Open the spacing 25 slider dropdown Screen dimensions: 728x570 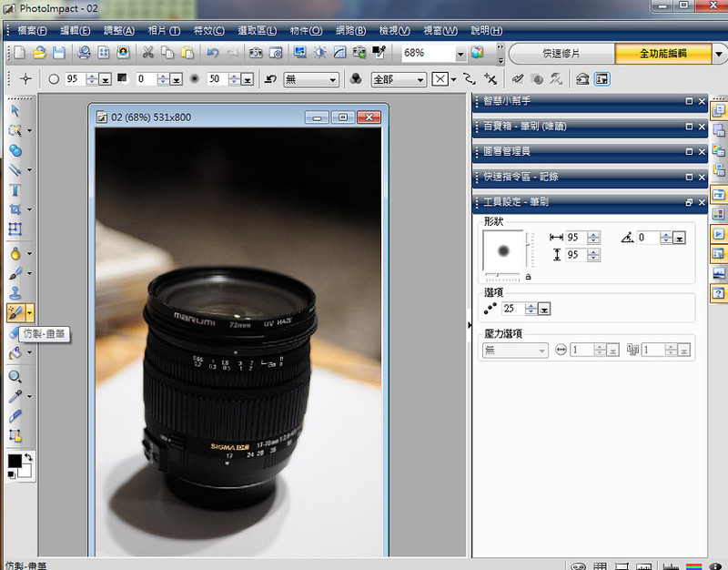click(544, 309)
